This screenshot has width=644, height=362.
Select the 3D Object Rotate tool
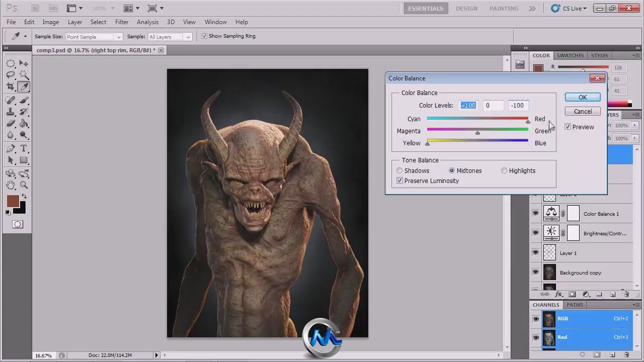(x=11, y=174)
